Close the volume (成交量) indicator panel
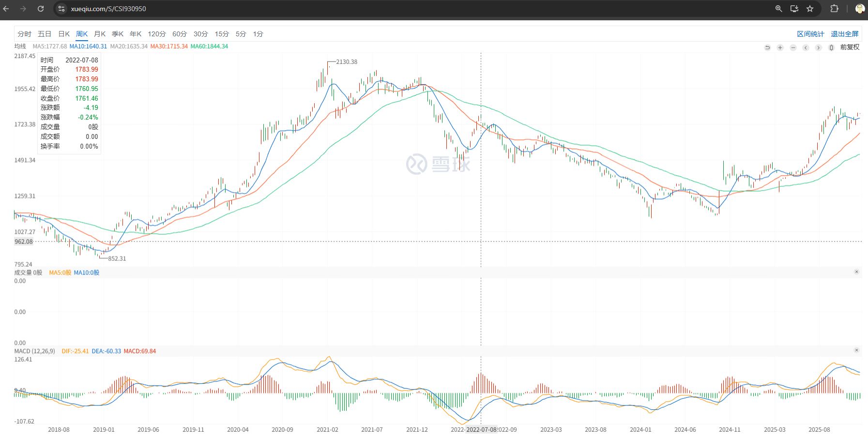 (856, 272)
